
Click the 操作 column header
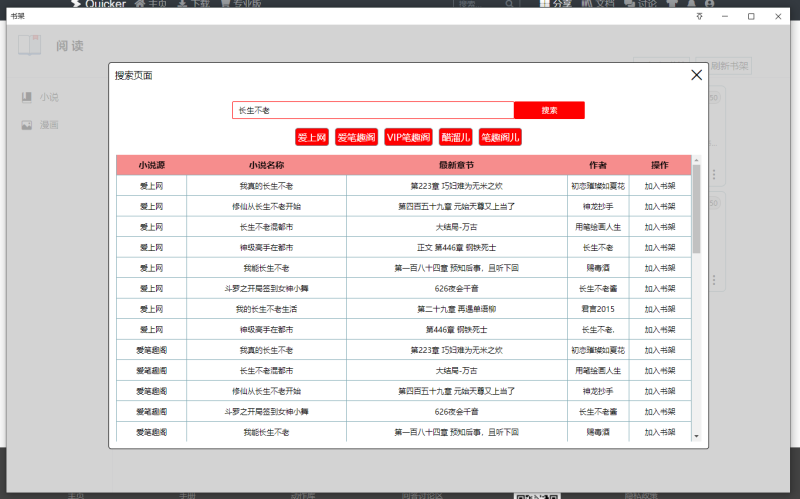click(660, 165)
